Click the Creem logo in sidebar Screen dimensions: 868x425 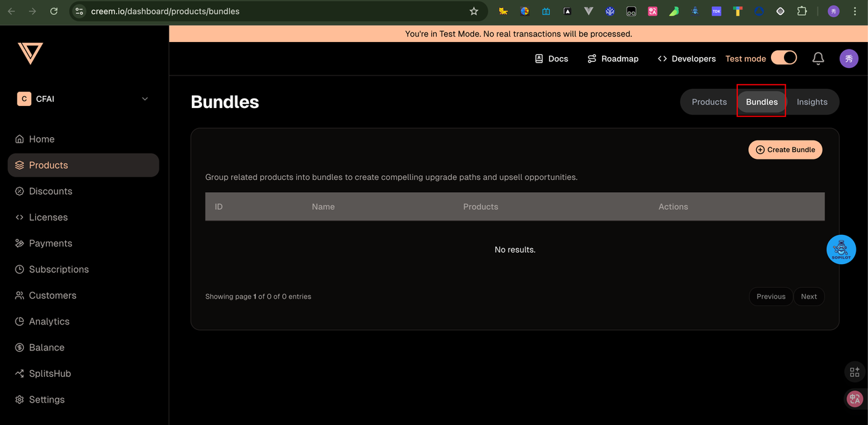click(x=31, y=54)
